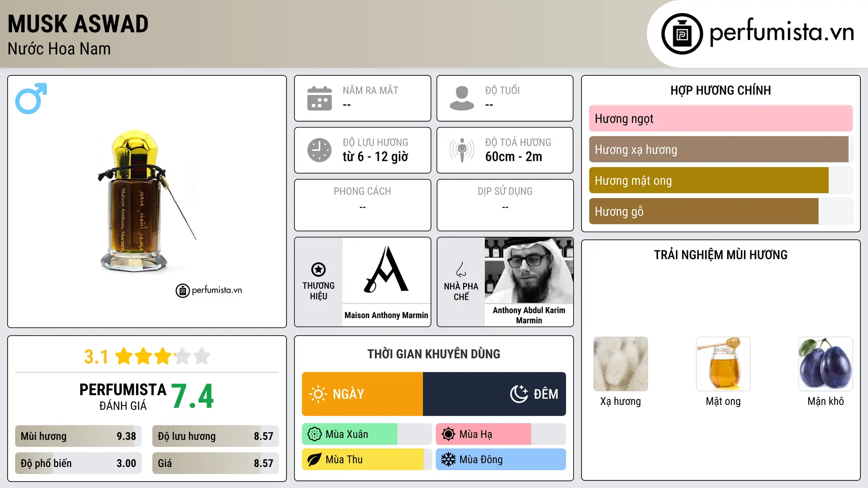Click the 3.1 star rating number
Screen dimensions: 868x488
[96, 357]
